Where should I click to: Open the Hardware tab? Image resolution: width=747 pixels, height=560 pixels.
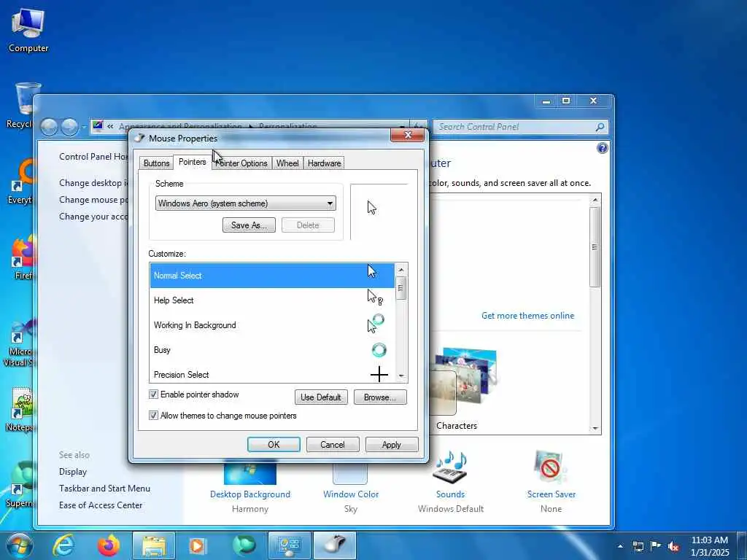[324, 163]
